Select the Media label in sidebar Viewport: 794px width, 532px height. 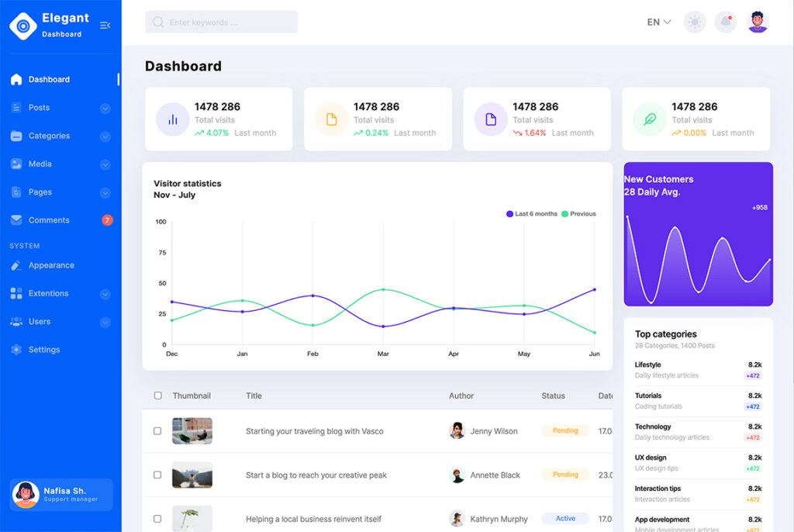[40, 164]
